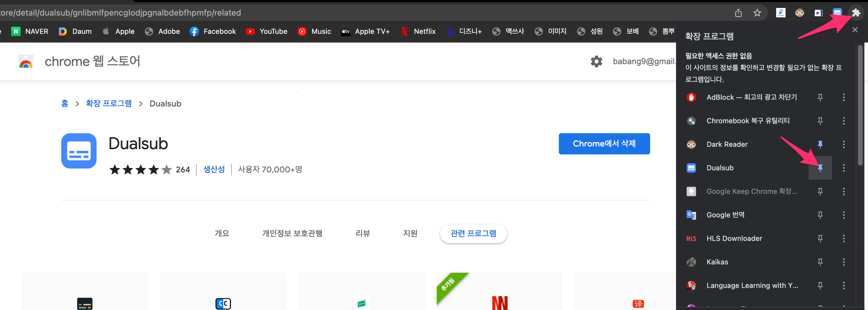
Task: Open the Netflix bookmark
Action: (418, 31)
